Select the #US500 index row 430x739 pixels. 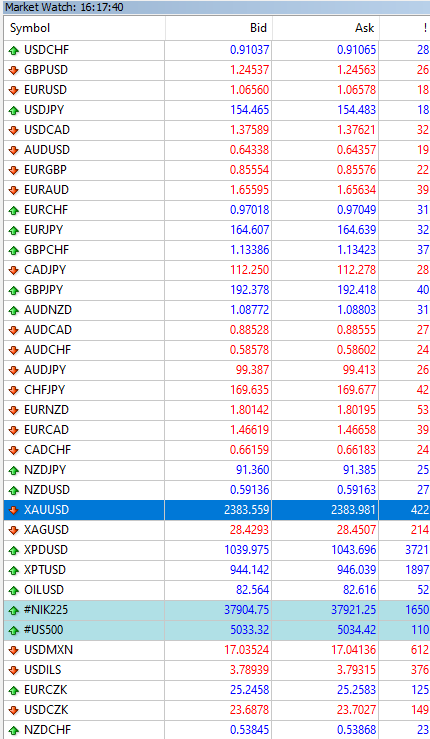click(217, 630)
